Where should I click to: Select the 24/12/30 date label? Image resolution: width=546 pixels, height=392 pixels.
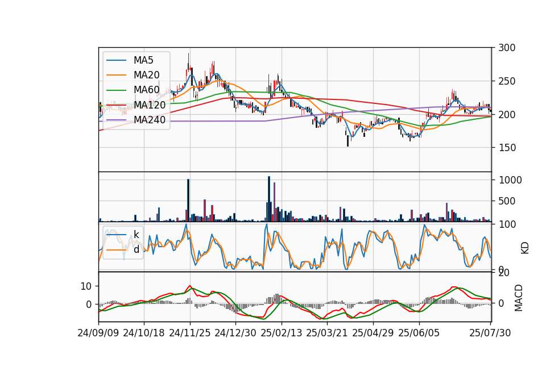pos(235,333)
